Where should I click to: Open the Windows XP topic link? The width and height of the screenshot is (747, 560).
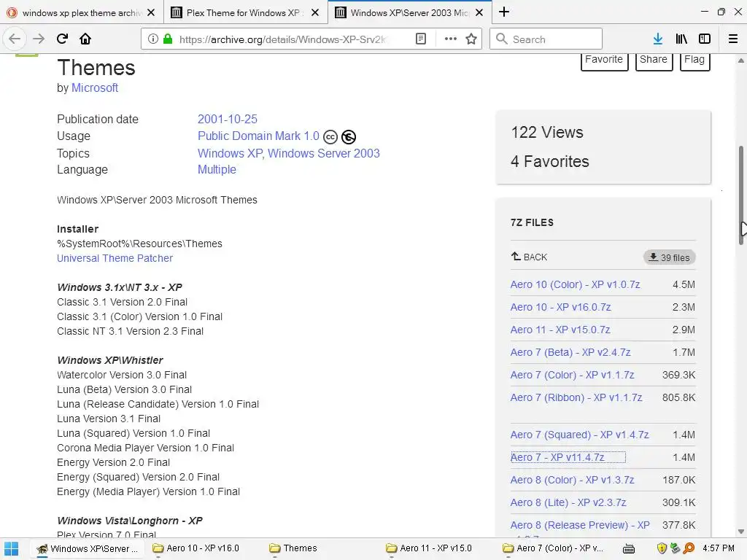[230, 153]
